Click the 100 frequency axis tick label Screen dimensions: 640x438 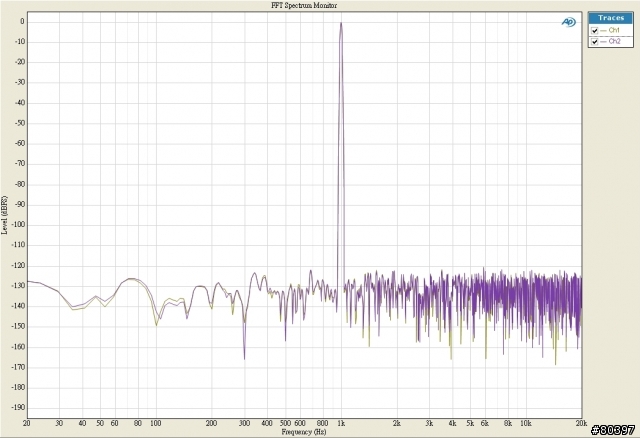tap(156, 424)
